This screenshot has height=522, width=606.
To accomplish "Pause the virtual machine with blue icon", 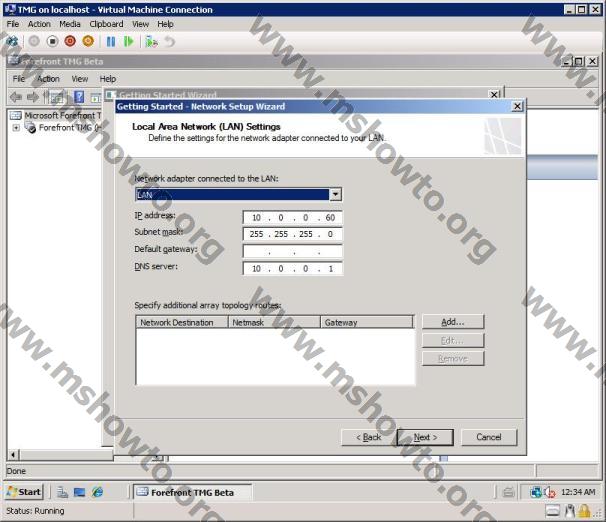I will (x=111, y=41).
